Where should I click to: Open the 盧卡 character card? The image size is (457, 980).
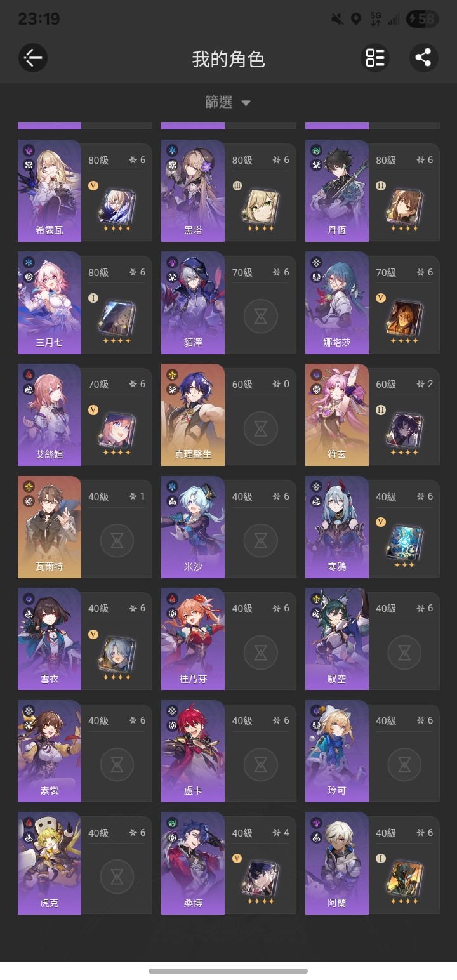click(x=228, y=752)
